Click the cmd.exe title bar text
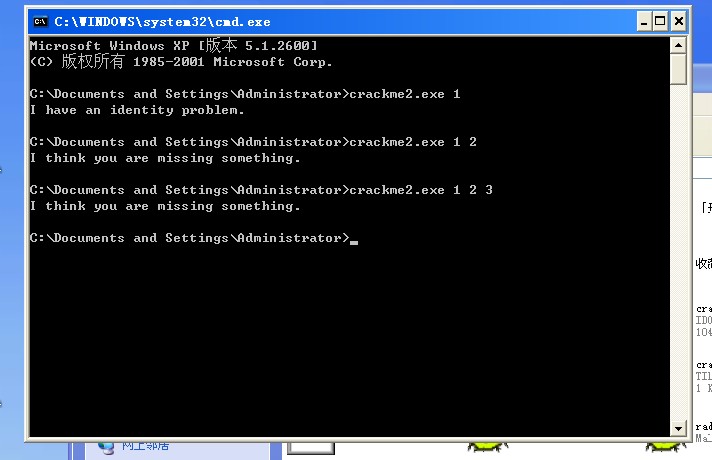 [162, 22]
